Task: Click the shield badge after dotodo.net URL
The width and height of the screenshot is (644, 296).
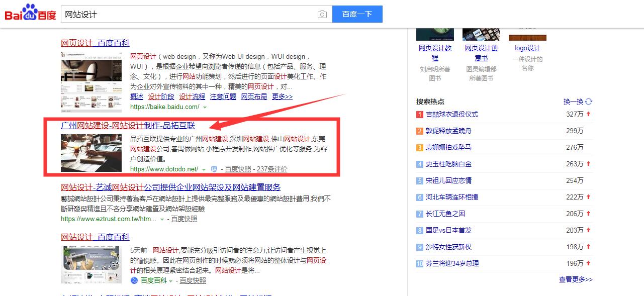Action: [x=214, y=169]
